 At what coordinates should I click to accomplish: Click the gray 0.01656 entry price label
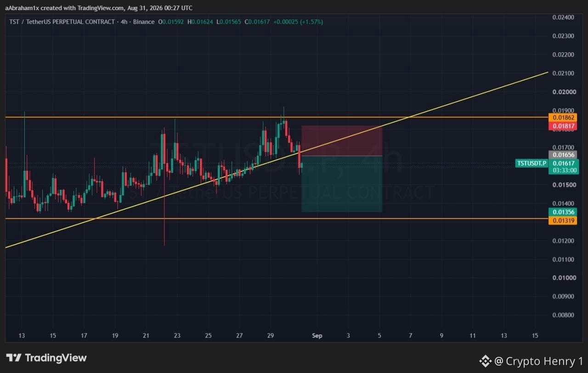point(563,155)
